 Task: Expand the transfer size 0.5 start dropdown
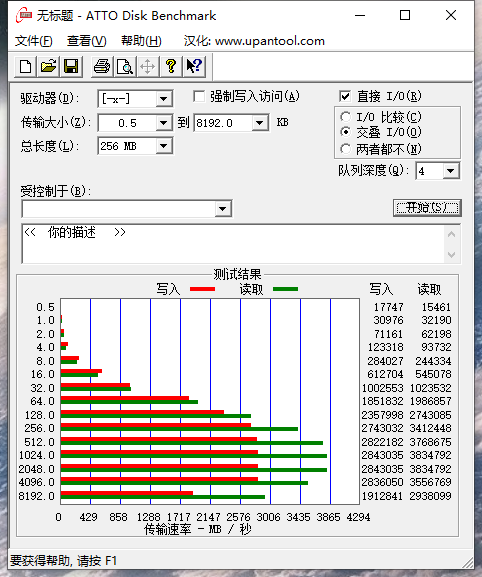tap(163, 123)
